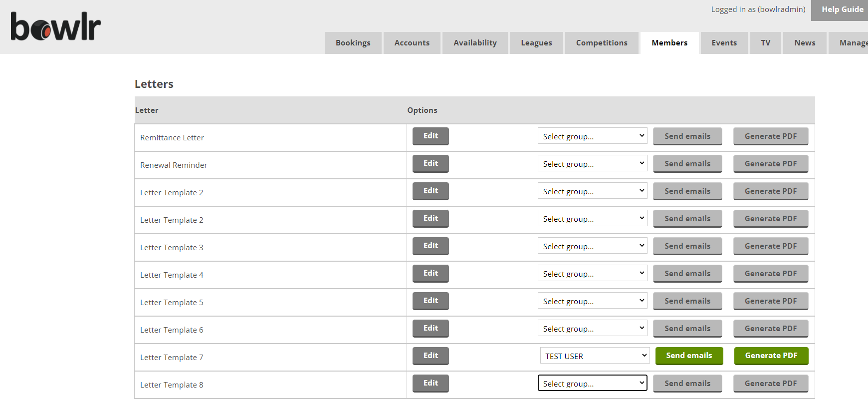Edit the Remittance Letter
868x413 pixels.
point(431,136)
